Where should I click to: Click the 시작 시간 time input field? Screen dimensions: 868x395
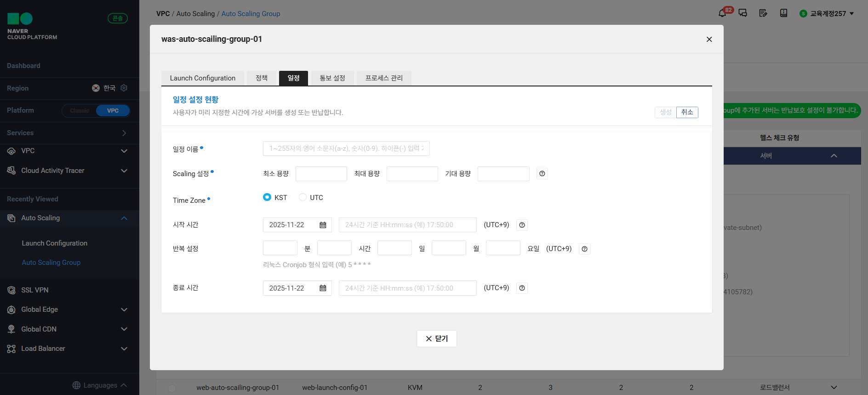pos(408,225)
